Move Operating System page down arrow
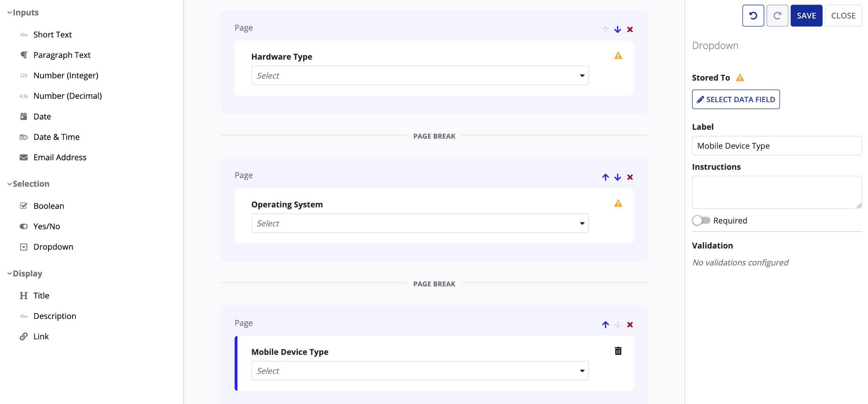Image resolution: width=868 pixels, height=404 pixels. (x=617, y=177)
